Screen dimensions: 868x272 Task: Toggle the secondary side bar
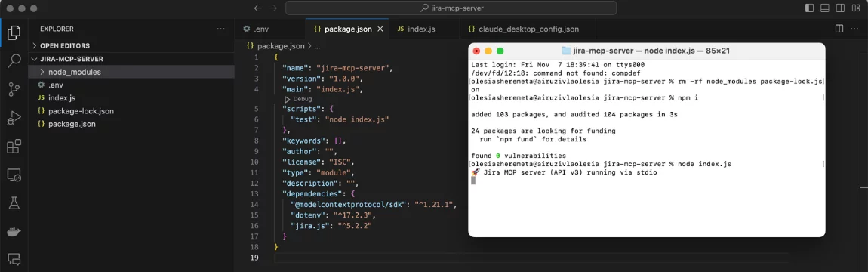[839, 8]
